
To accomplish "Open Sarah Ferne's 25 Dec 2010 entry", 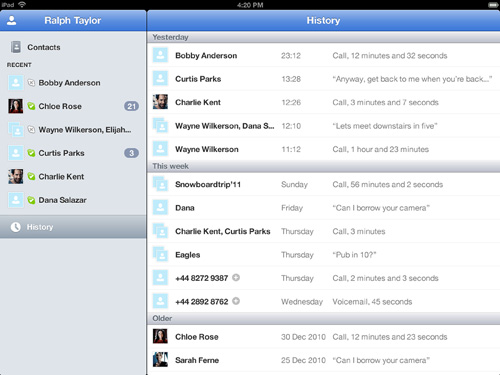I will (x=323, y=360).
